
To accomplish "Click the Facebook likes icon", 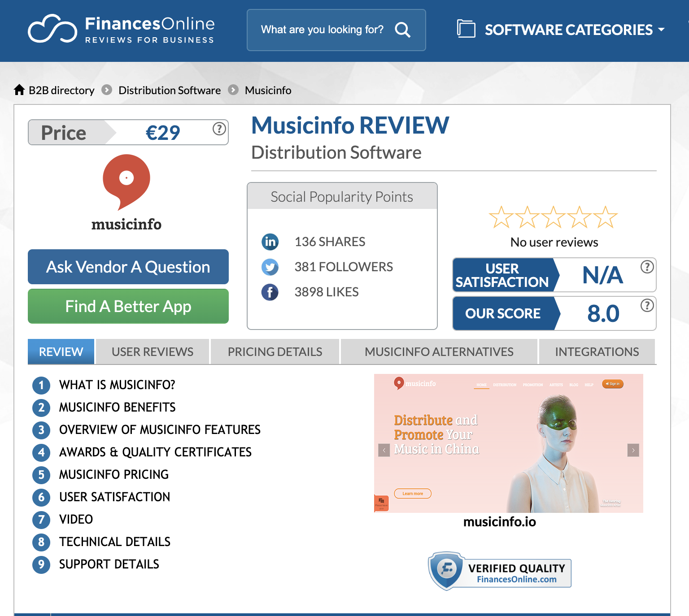I will click(270, 292).
